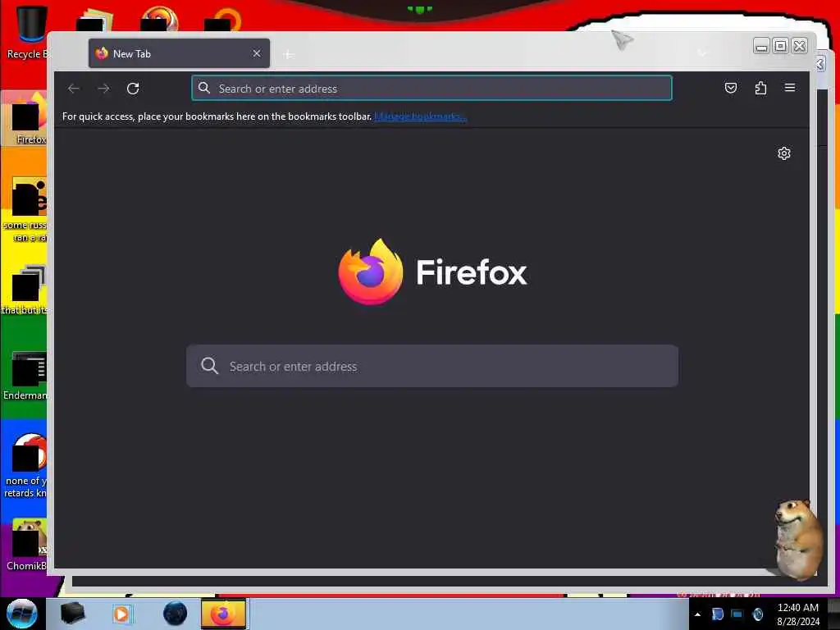The height and width of the screenshot is (630, 840).
Task: Go back using the browser back arrow
Action: tap(73, 89)
